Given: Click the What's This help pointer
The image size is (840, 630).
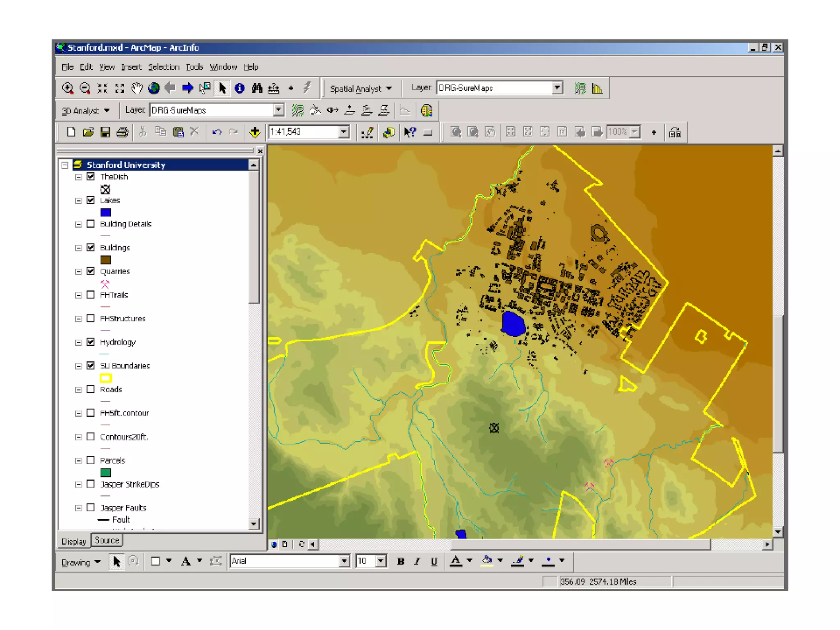Looking at the screenshot, I should coord(409,132).
